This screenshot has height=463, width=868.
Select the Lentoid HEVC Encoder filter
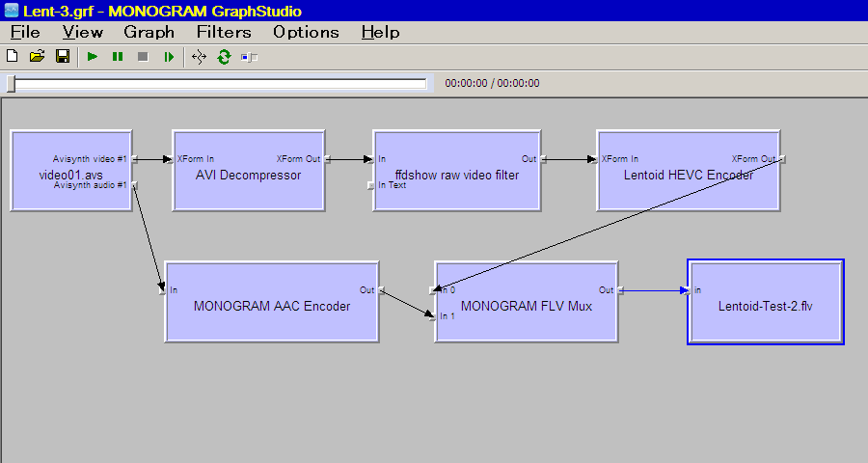point(688,171)
